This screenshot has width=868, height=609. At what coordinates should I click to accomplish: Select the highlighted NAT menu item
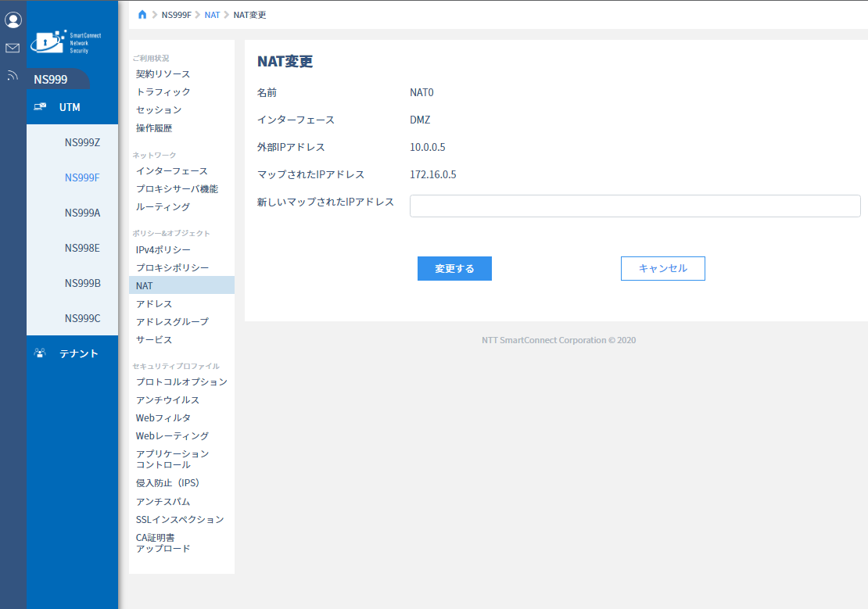coord(181,285)
